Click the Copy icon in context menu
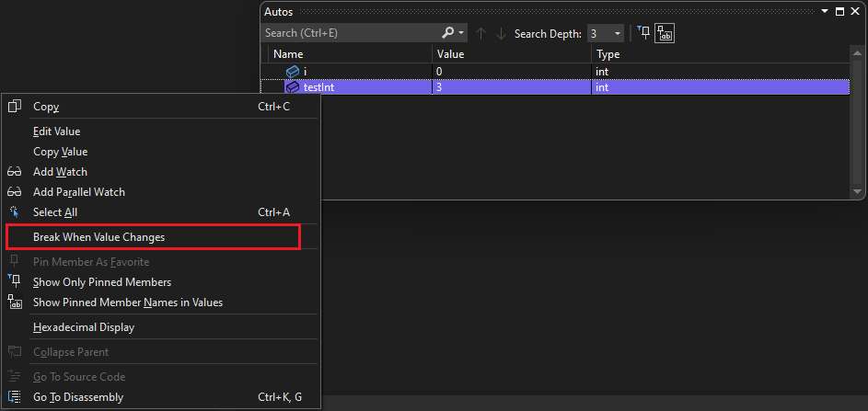868x411 pixels. point(15,107)
